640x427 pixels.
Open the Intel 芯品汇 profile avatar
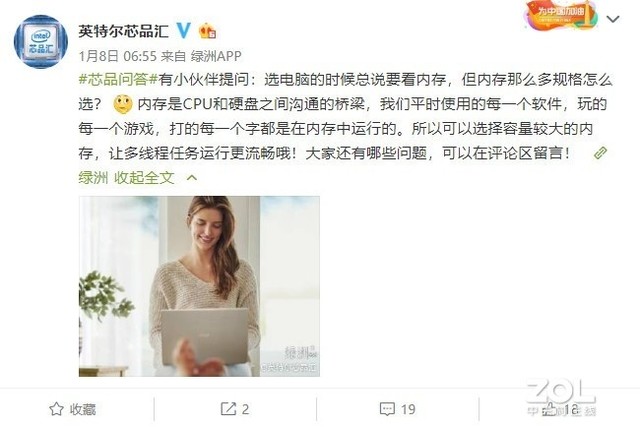click(x=41, y=42)
